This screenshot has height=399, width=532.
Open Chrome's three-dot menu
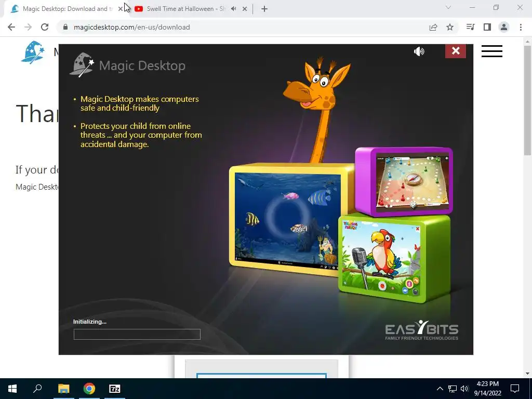coord(521,27)
